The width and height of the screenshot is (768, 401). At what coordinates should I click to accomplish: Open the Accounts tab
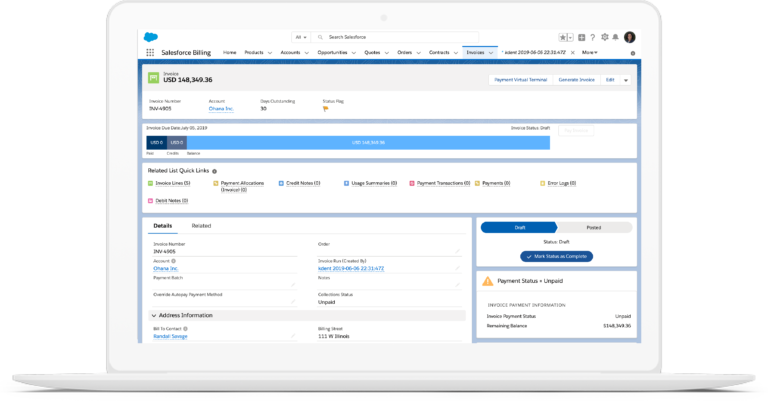point(290,52)
